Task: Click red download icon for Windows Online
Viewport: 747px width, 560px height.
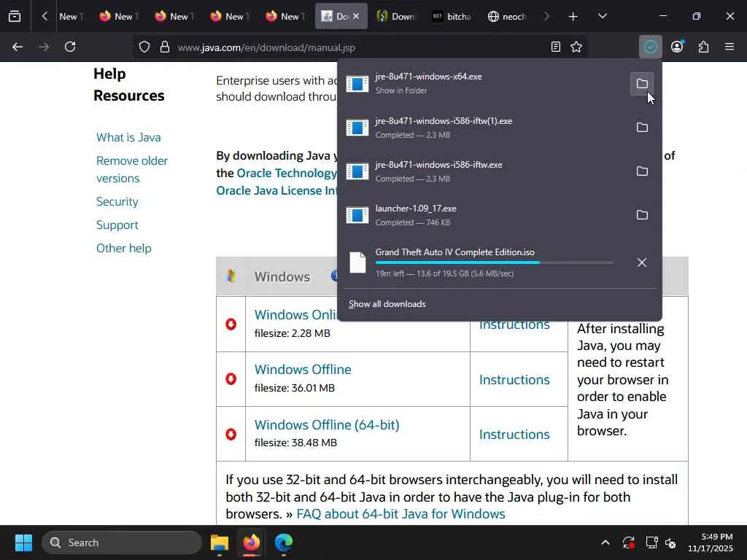Action: tap(231, 324)
